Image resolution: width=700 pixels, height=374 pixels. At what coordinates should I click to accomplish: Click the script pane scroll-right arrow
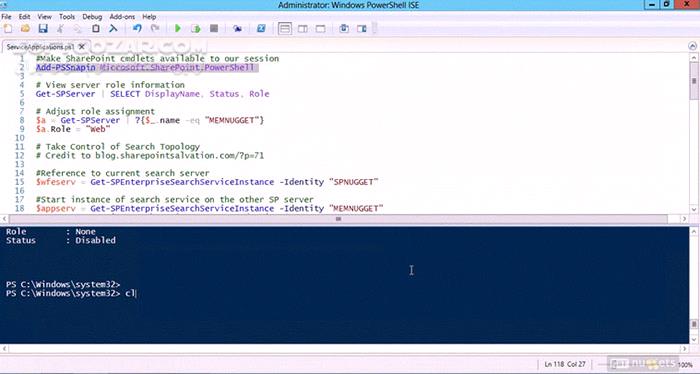point(683,219)
